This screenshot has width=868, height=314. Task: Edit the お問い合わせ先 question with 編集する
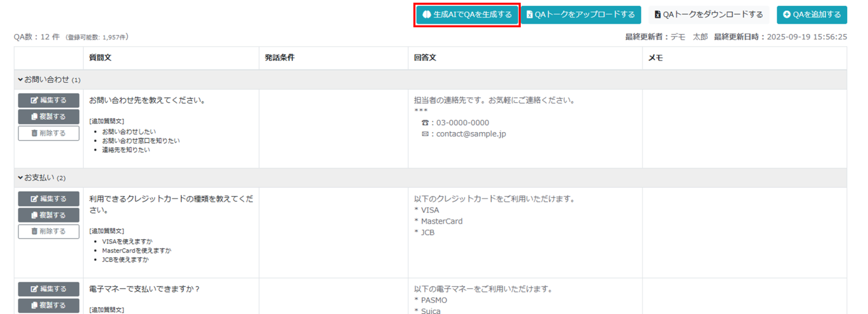[x=49, y=100]
